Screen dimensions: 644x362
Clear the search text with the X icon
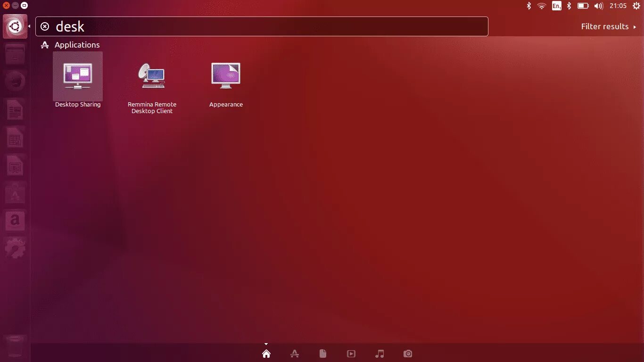(x=45, y=26)
